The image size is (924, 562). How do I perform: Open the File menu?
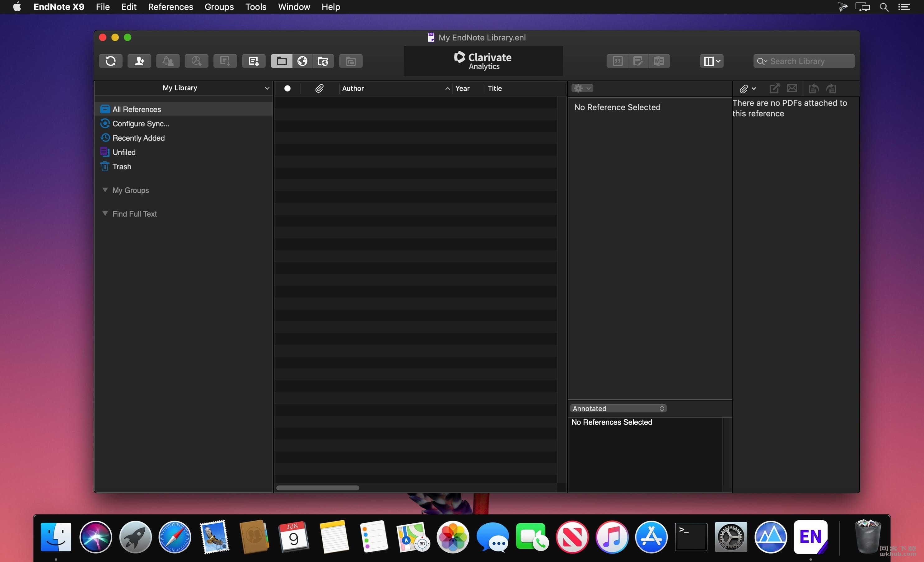[x=103, y=7]
